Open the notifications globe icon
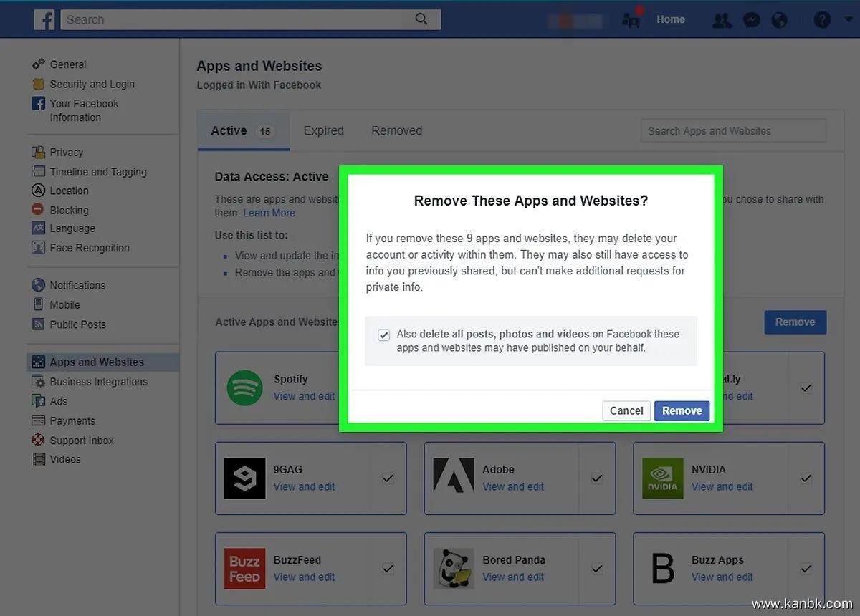The height and width of the screenshot is (616, 860). [779, 20]
